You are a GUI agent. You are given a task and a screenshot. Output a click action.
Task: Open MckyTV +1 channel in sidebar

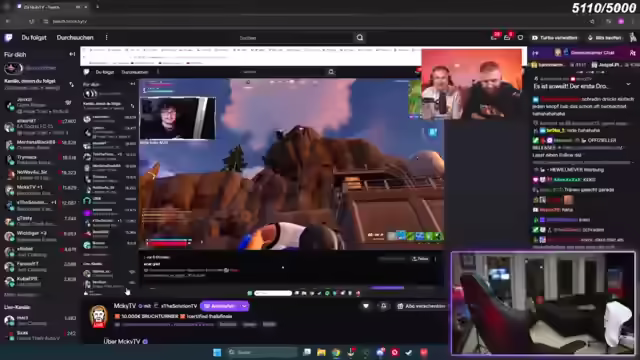[x=40, y=190]
